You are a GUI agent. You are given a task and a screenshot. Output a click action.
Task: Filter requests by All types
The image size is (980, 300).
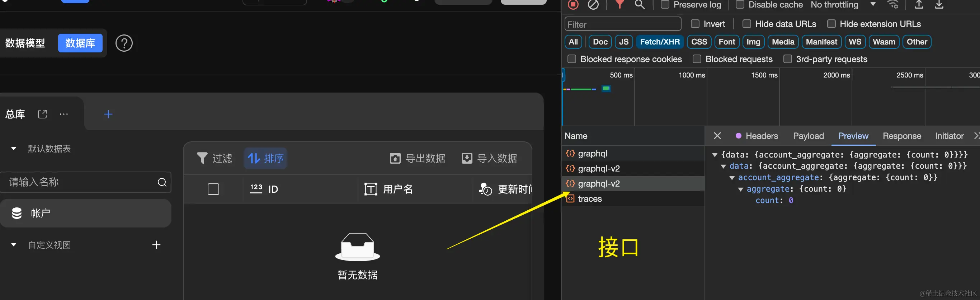click(x=573, y=42)
